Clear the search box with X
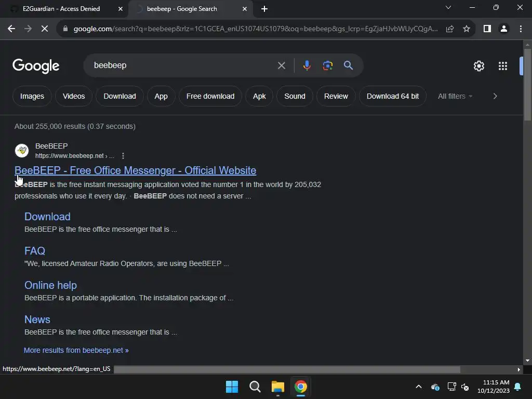This screenshot has width=532, height=399. pos(282,65)
